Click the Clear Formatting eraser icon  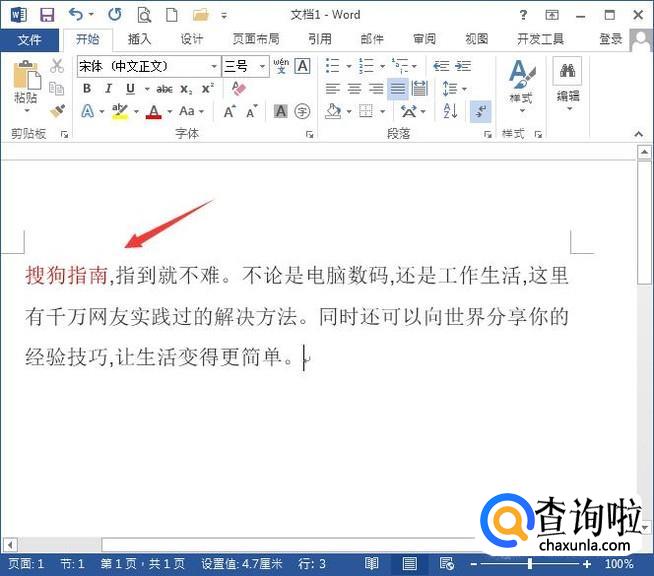(x=238, y=89)
